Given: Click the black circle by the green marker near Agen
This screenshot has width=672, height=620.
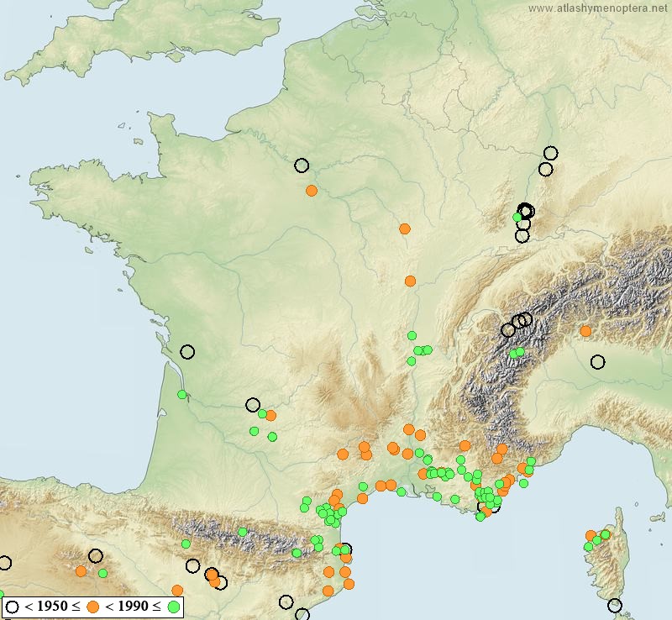Looking at the screenshot, I should coord(253,404).
